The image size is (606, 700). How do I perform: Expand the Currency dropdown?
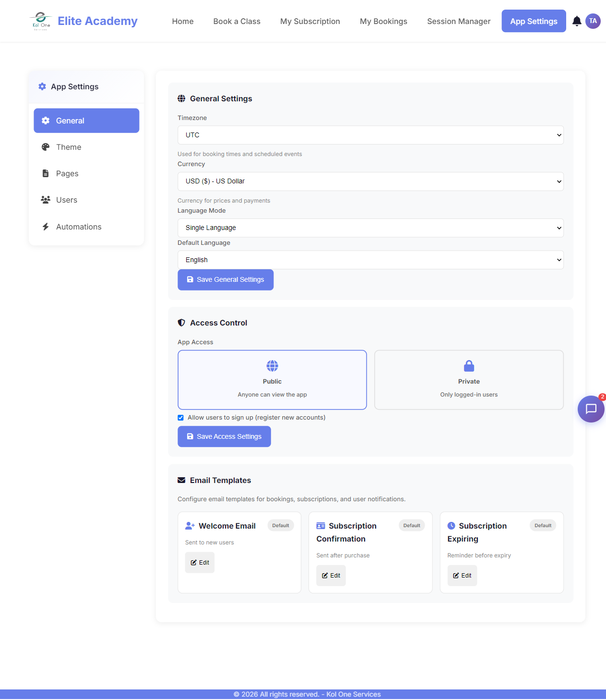(370, 181)
